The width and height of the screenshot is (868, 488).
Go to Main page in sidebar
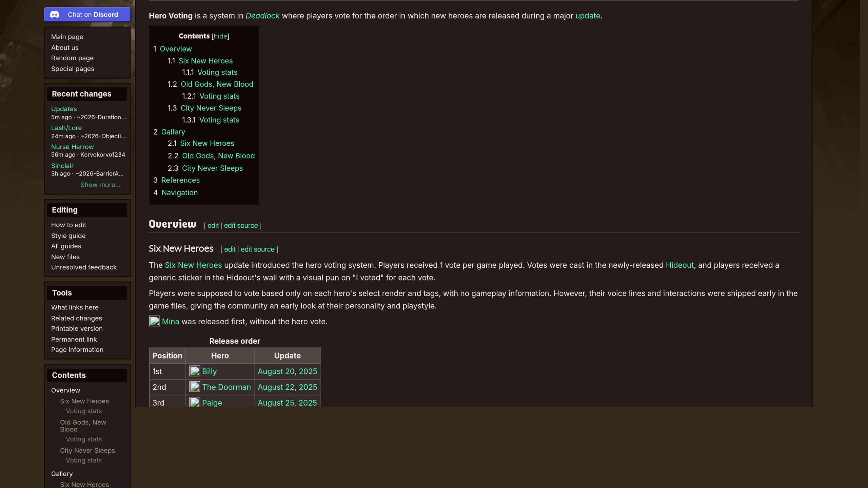point(67,37)
